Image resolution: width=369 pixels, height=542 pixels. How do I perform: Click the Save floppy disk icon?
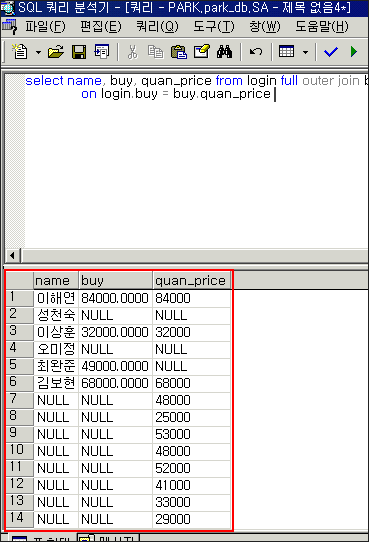pos(79,52)
